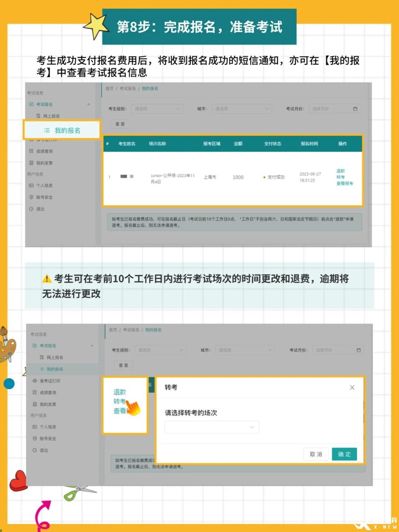
Task: Click 考试报名 breadcrumb in upper screenshot
Action: (128, 89)
